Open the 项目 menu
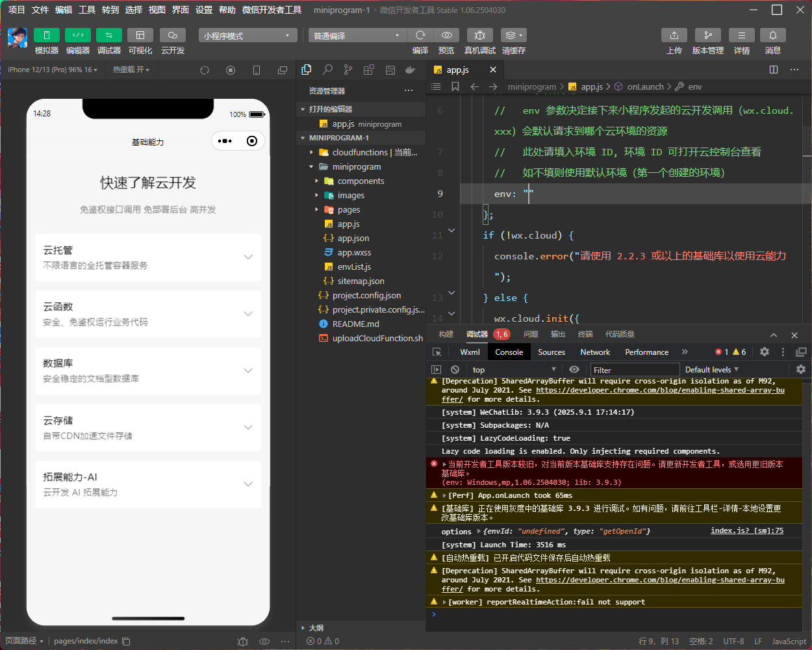812x650 pixels. [17, 10]
